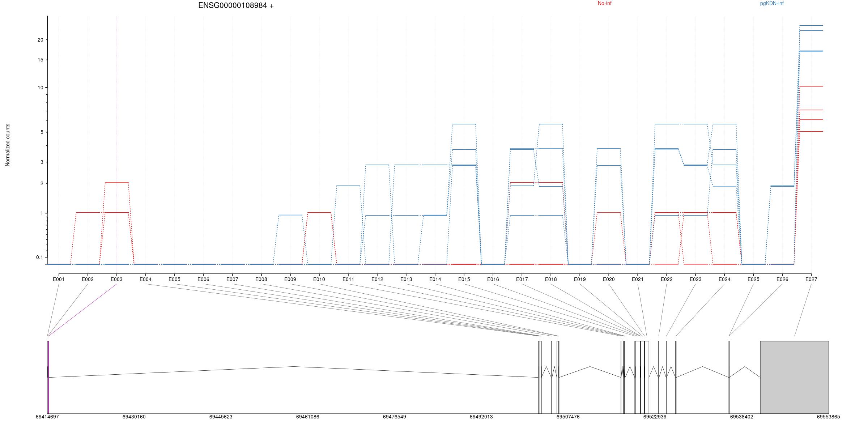This screenshot has height=434, width=868.
Task: Click y-axis tick value 10
Action: [40, 88]
